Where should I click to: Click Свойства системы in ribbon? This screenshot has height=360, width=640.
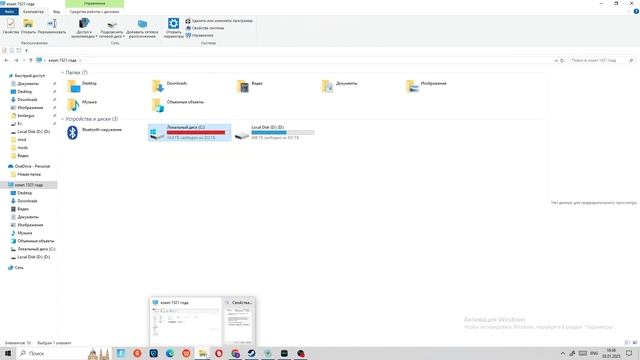tap(204, 28)
